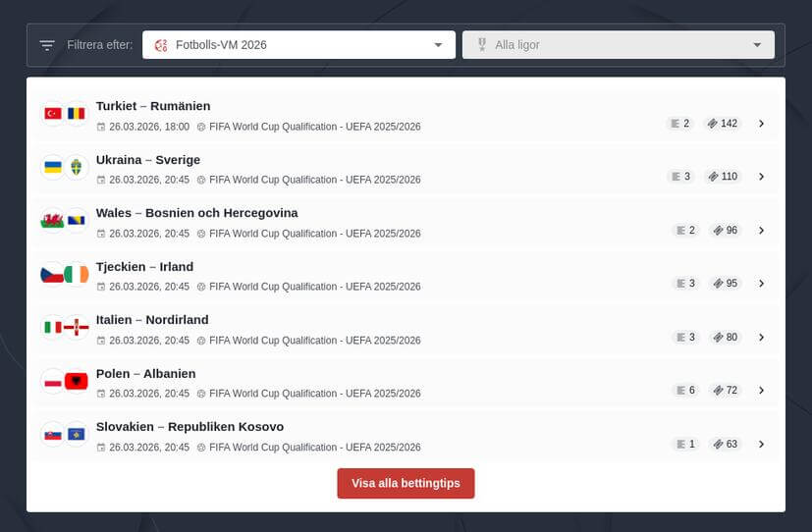Open the Wales – Bosnien och Hercegovina match
Image resolution: width=812 pixels, height=532 pixels.
(196, 213)
